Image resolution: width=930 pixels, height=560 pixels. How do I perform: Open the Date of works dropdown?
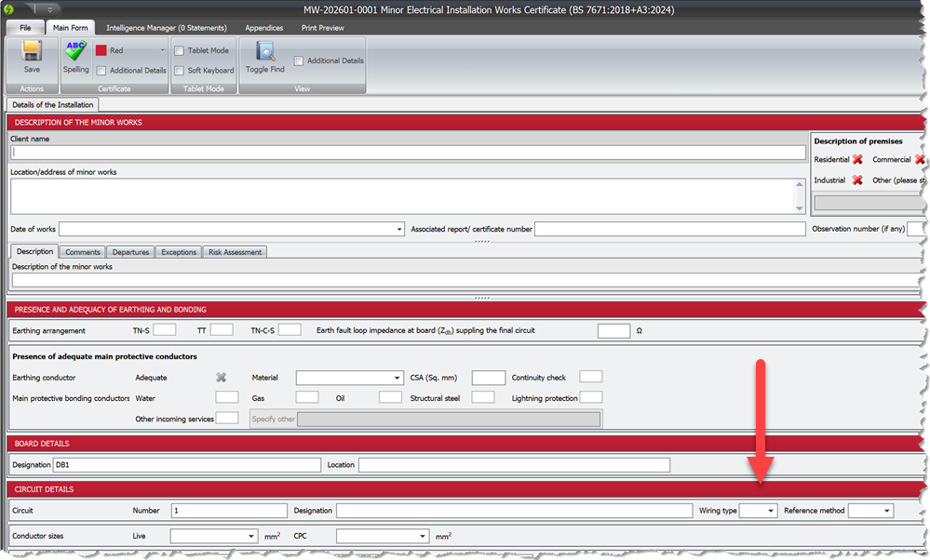(x=398, y=228)
